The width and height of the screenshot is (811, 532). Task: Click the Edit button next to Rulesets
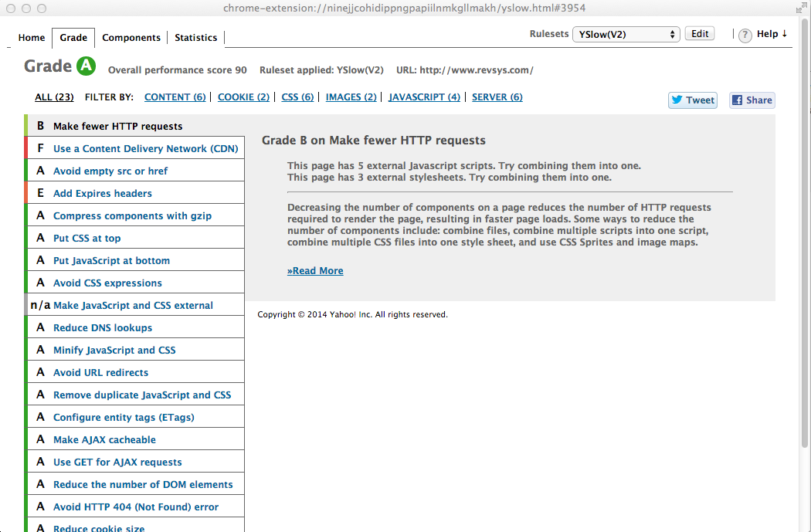(x=699, y=33)
